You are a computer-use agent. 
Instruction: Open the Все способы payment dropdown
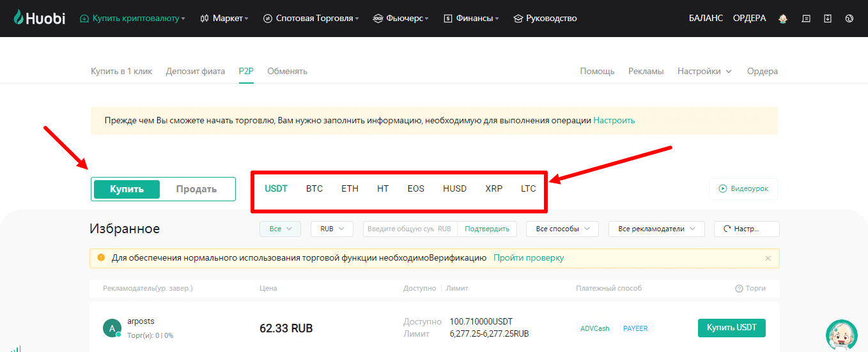pyautogui.click(x=562, y=229)
